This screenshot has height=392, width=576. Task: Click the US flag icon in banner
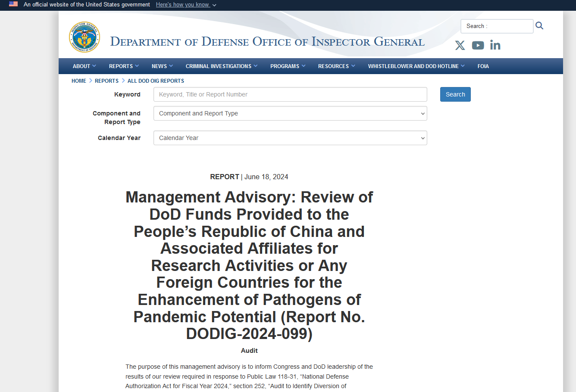pos(13,4)
